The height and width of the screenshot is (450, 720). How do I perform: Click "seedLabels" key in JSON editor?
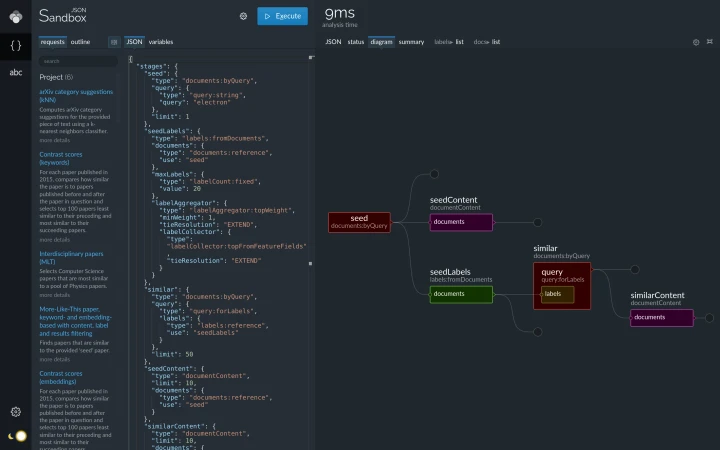pos(167,131)
